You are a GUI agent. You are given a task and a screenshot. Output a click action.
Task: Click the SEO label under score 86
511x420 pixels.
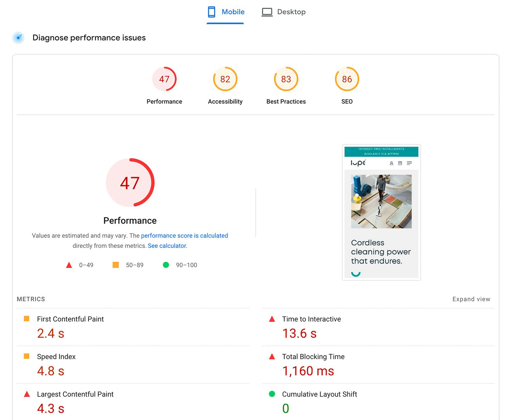347,102
